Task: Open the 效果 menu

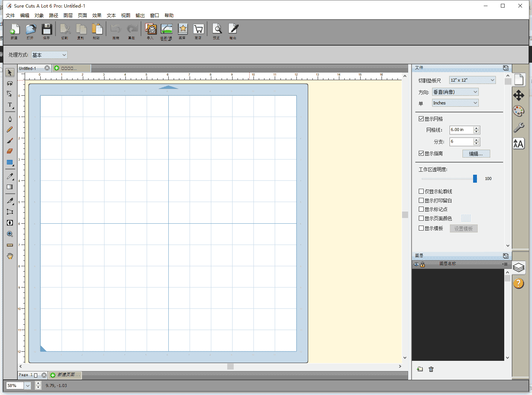Action: point(97,16)
